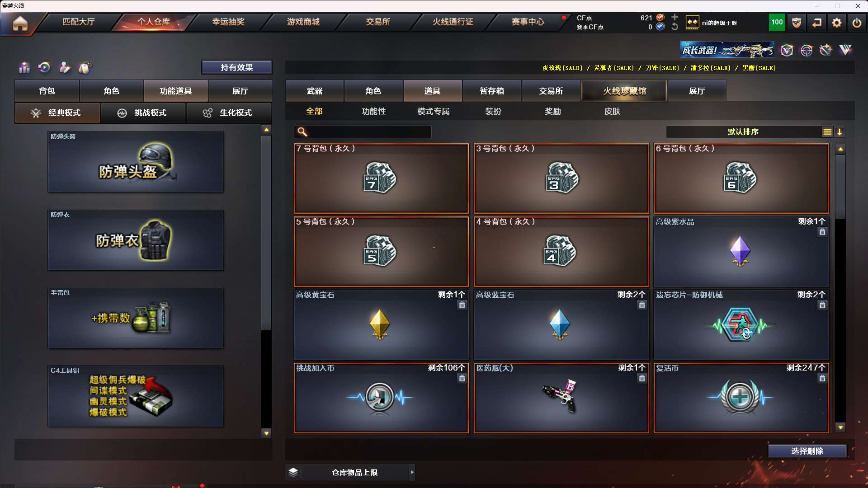Open the settings gear icon

click(x=837, y=23)
